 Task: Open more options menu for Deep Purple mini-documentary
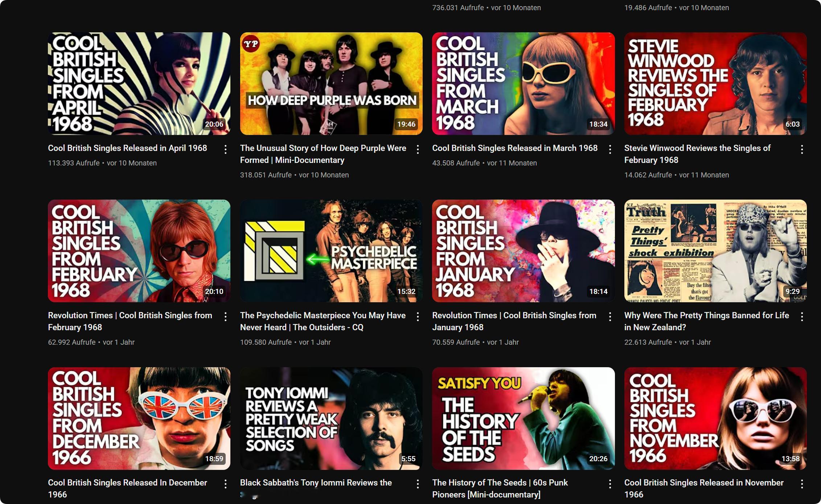418,149
